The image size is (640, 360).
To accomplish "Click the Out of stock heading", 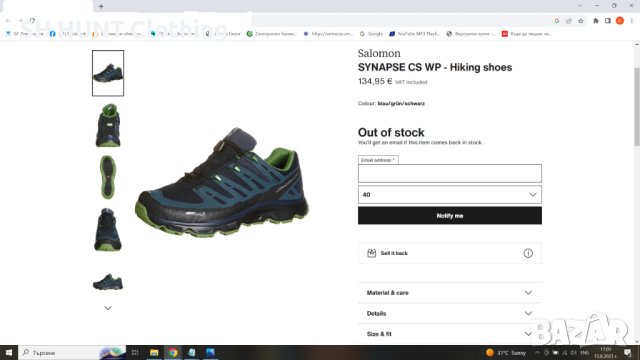I will (391, 133).
